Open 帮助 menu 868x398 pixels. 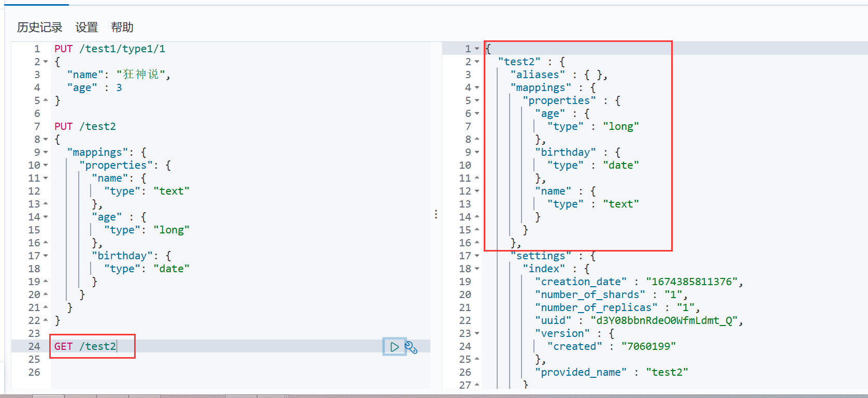pyautogui.click(x=122, y=27)
